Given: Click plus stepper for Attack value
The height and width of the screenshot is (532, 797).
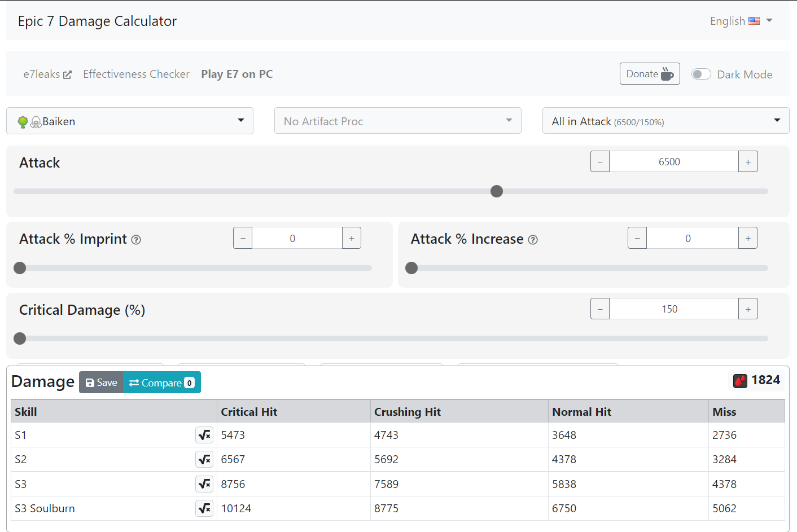Looking at the screenshot, I should click(748, 162).
